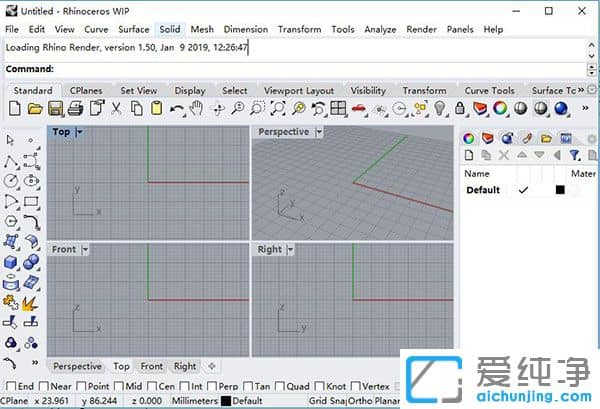This screenshot has height=409, width=600.
Task: Paste from clipboard icon
Action: 157,109
